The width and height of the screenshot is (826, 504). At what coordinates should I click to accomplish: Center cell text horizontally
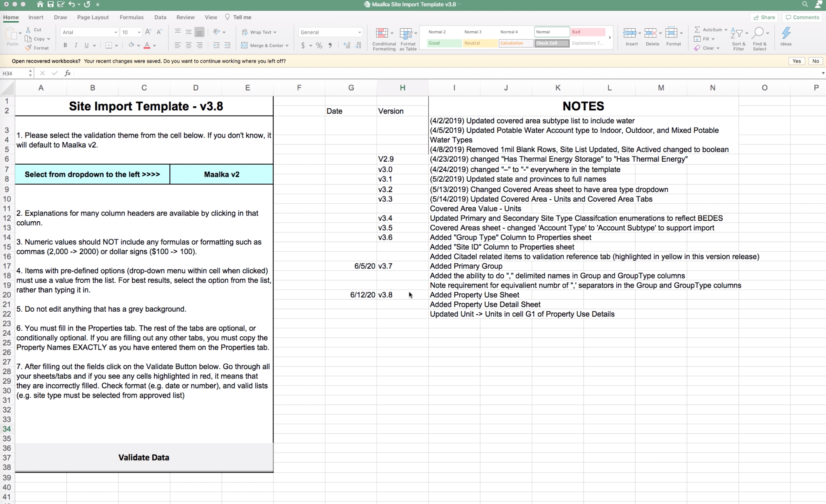[x=189, y=45]
